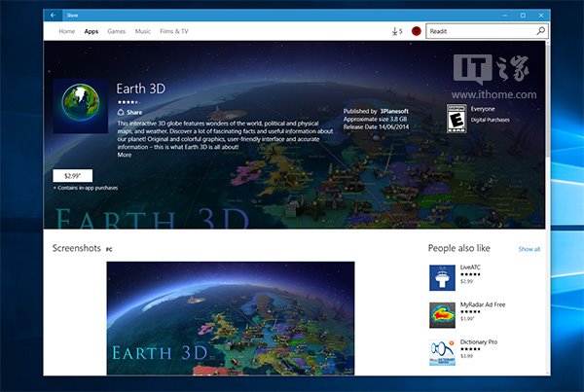Screen dimensions: 584x392
Task: Open the LiveATC app icon
Action: [443, 277]
